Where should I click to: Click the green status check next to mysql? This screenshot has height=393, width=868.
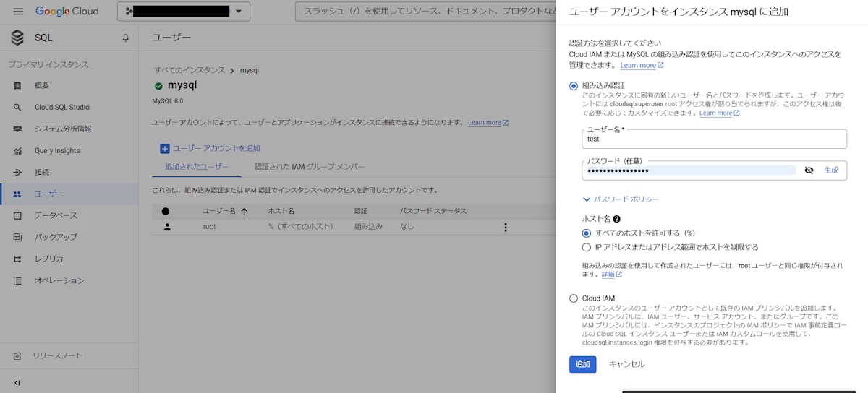click(158, 85)
